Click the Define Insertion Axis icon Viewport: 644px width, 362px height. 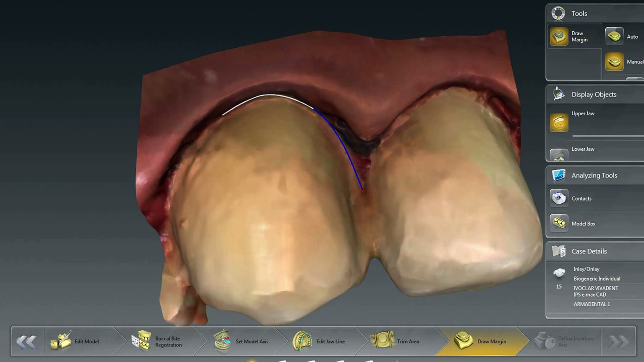pyautogui.click(x=544, y=341)
